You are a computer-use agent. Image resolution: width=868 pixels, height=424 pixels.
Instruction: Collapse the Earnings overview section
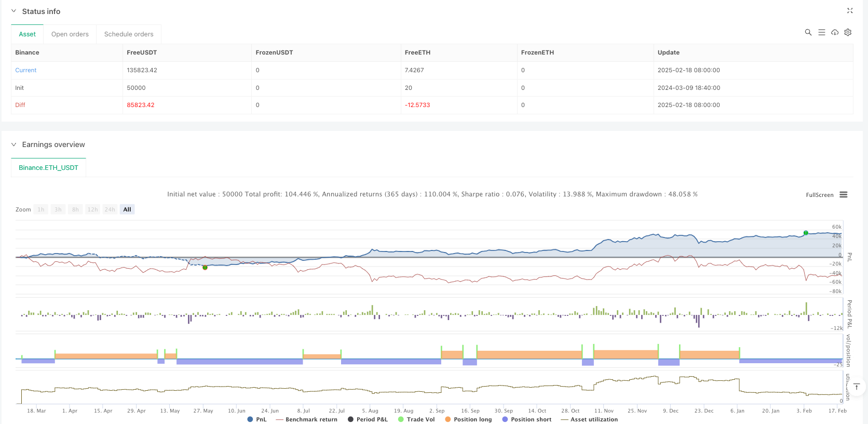[14, 144]
